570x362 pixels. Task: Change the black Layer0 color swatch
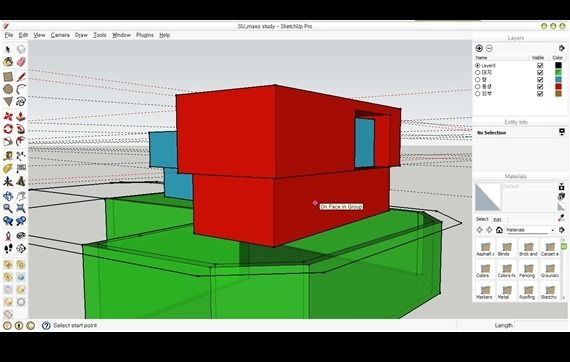point(558,66)
